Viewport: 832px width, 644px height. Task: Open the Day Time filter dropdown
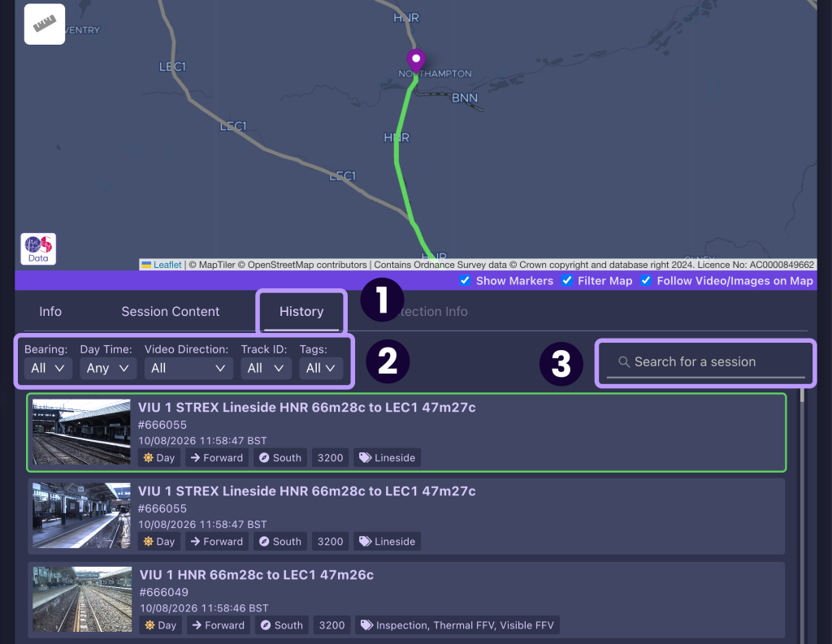tap(108, 368)
